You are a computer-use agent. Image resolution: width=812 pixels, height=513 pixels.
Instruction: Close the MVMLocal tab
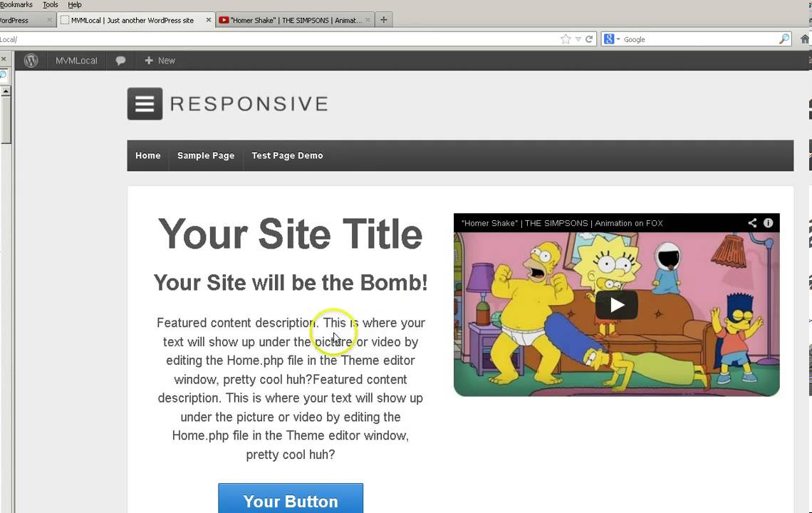point(208,20)
